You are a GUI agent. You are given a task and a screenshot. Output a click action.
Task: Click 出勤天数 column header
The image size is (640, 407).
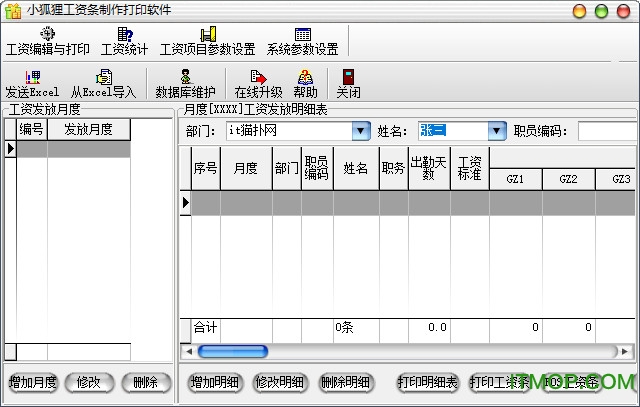(429, 168)
